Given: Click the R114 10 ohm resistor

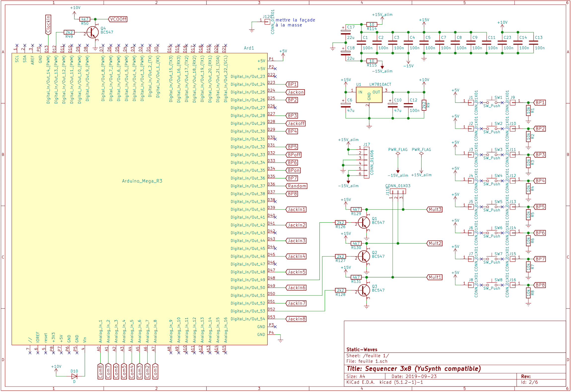Looking at the screenshot, I should [372, 24].
